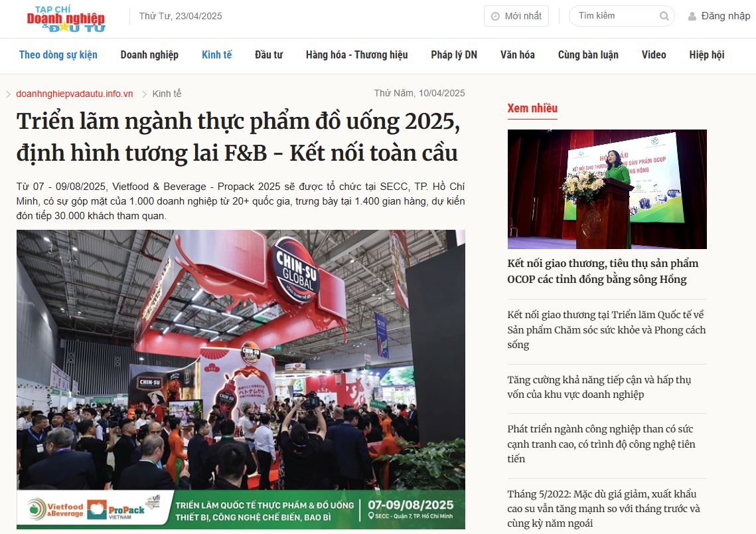Open the Đăng nhập login link
The width and height of the screenshot is (756, 534).
pos(725,17)
